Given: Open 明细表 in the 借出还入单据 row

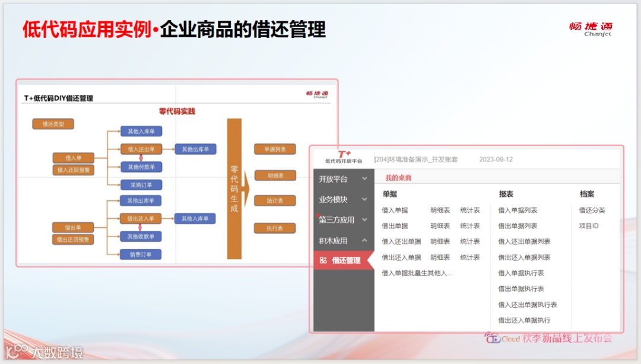Looking at the screenshot, I should 440,257.
